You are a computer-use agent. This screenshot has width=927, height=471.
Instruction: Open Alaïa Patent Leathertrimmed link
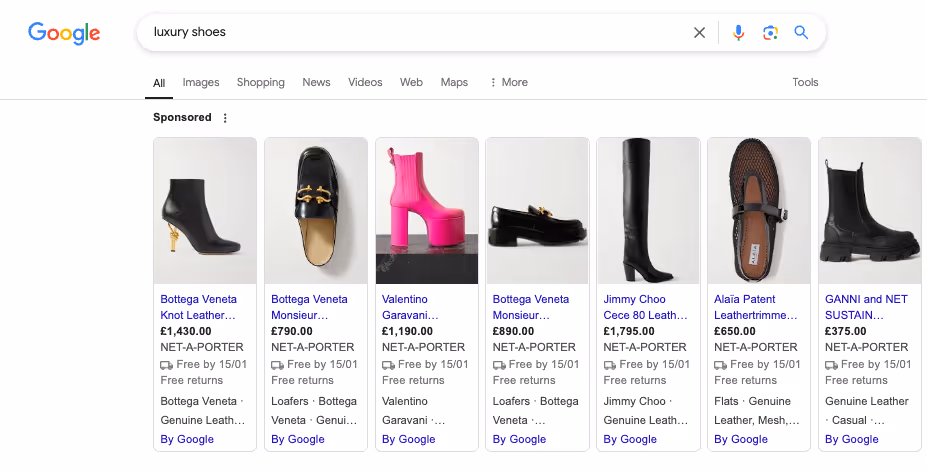click(x=756, y=307)
